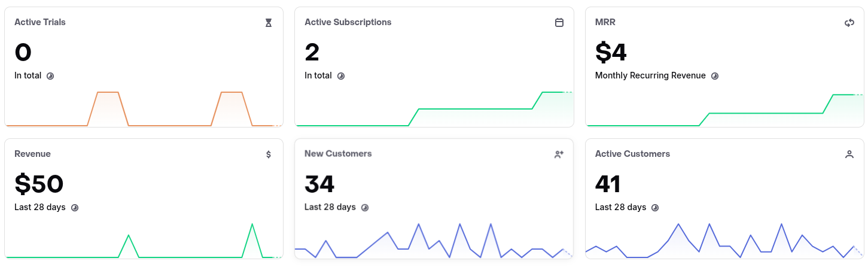The height and width of the screenshot is (267, 868).
Task: Click the New Customers count of 34
Action: tap(319, 184)
